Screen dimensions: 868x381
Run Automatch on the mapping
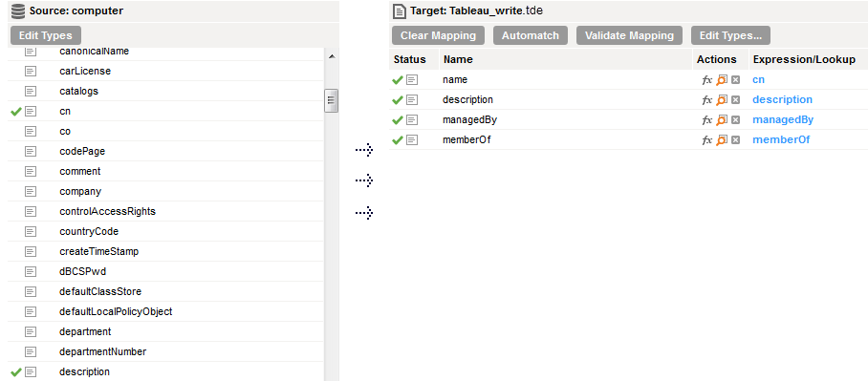[x=531, y=35]
